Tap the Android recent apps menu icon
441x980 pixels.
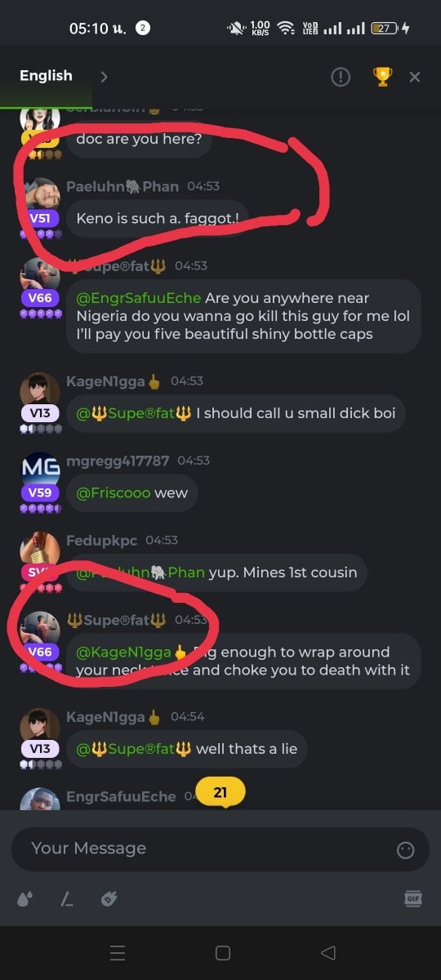(x=118, y=952)
